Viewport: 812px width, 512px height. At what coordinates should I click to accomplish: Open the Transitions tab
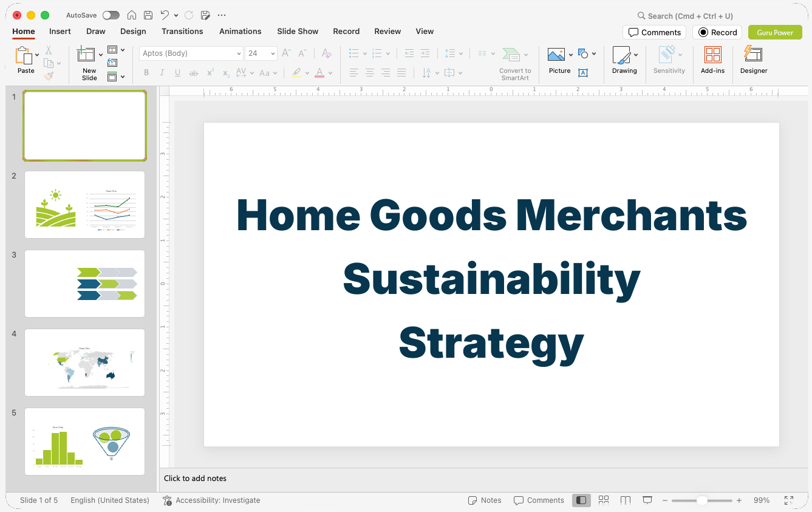pos(182,31)
